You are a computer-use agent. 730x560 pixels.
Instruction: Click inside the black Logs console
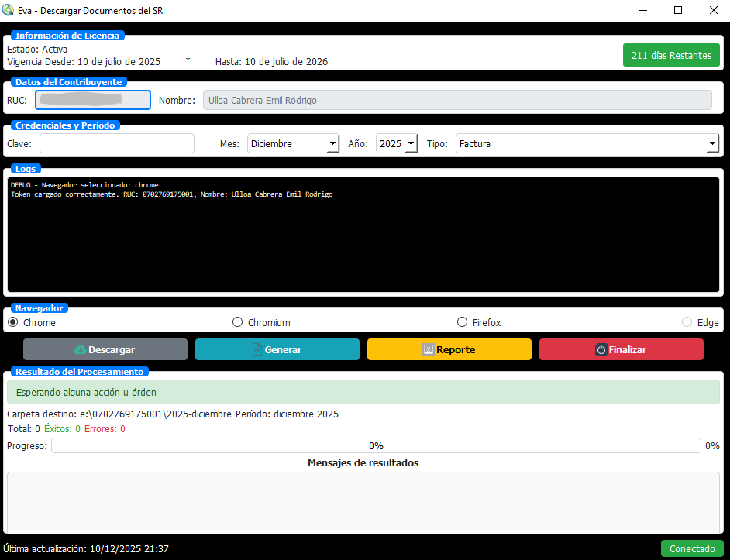click(364, 240)
